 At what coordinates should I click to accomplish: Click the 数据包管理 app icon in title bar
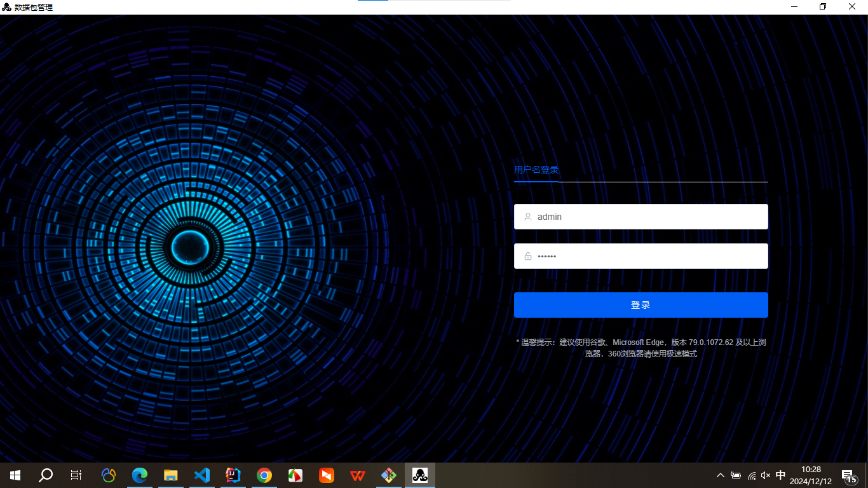(6, 7)
